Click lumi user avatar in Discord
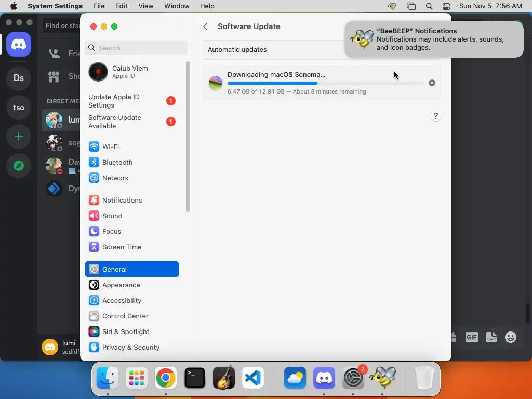Screen dimensions: 532x399 pos(50,347)
